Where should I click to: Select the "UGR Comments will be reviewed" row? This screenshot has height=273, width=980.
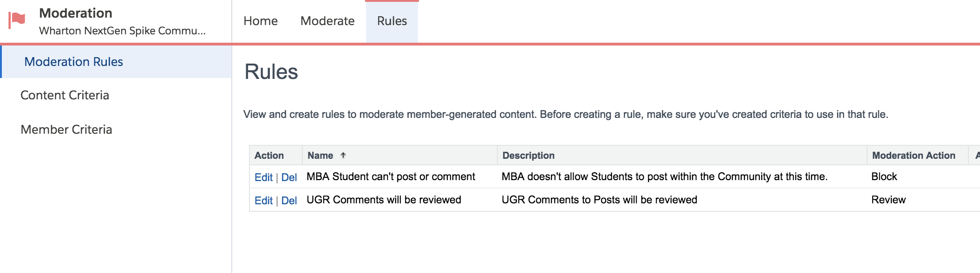coord(384,200)
